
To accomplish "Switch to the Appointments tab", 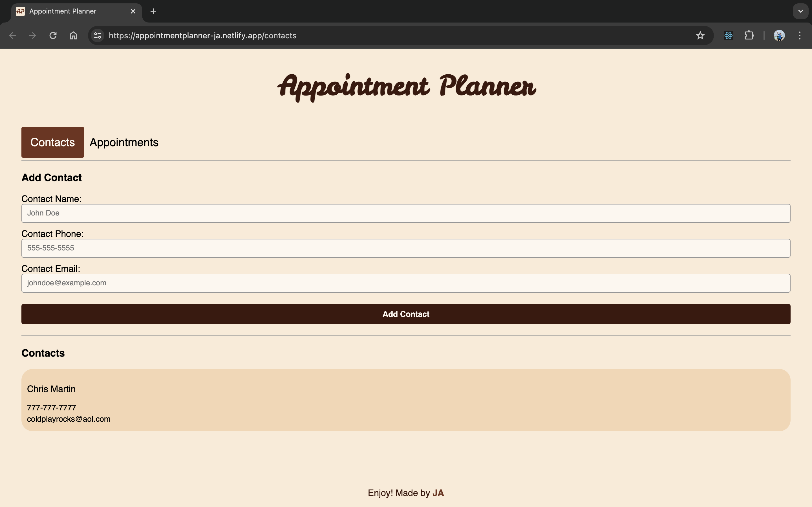I will [x=124, y=142].
